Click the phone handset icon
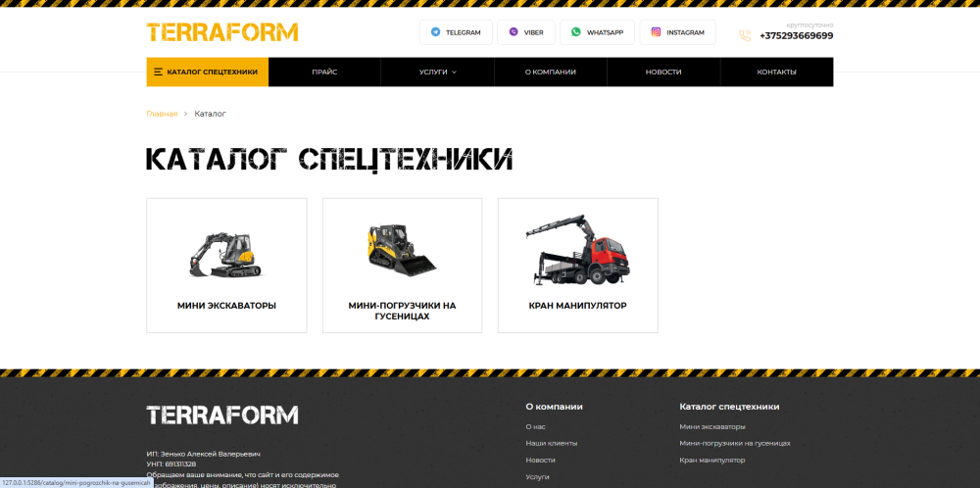This screenshot has width=980, height=488. [745, 35]
